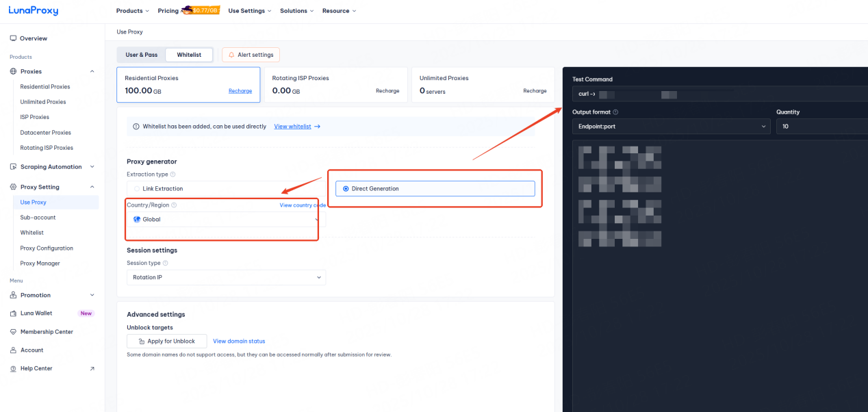Viewport: 868px width, 412px height.
Task: Click the LunaProxy logo
Action: coord(34,10)
